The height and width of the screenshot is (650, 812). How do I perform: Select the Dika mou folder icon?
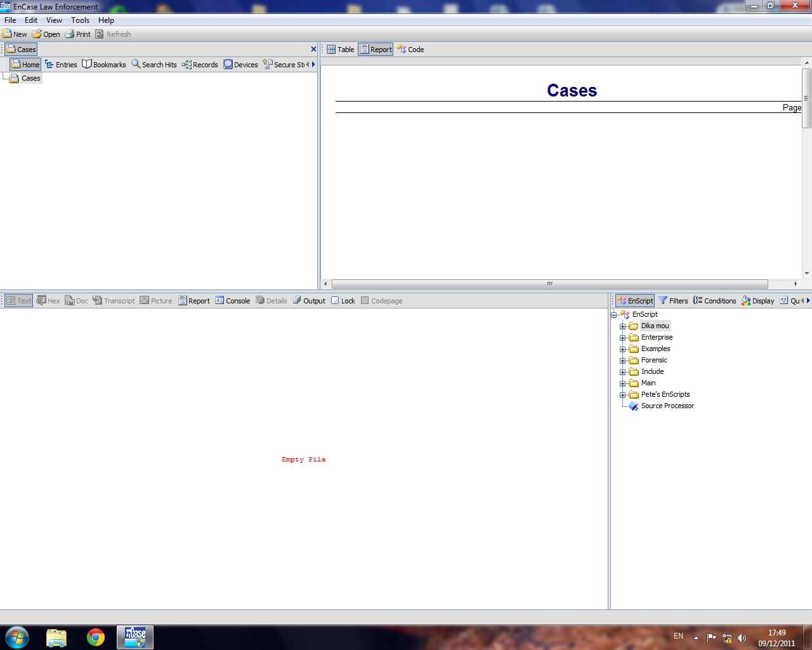(x=633, y=326)
